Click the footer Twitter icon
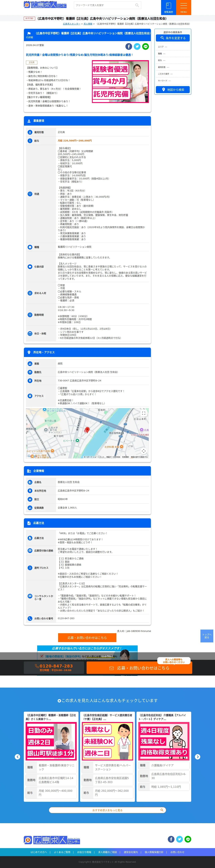Image resolution: width=215 pixels, height=868 pixels. pos(180,839)
